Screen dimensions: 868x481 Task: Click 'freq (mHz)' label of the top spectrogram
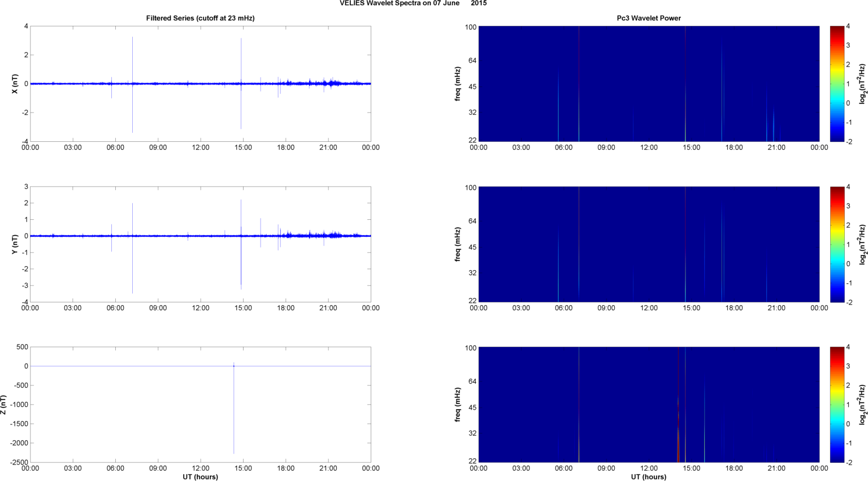pyautogui.click(x=458, y=84)
